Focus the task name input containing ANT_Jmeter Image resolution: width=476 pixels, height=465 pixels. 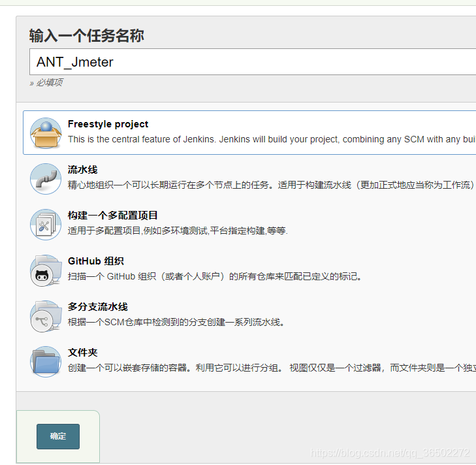(x=253, y=61)
